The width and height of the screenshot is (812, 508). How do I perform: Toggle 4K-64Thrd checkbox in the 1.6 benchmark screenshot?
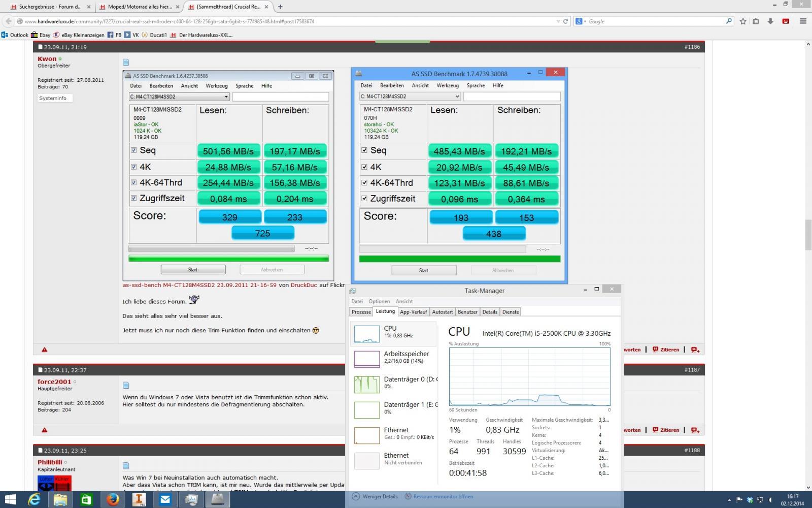[x=134, y=182]
